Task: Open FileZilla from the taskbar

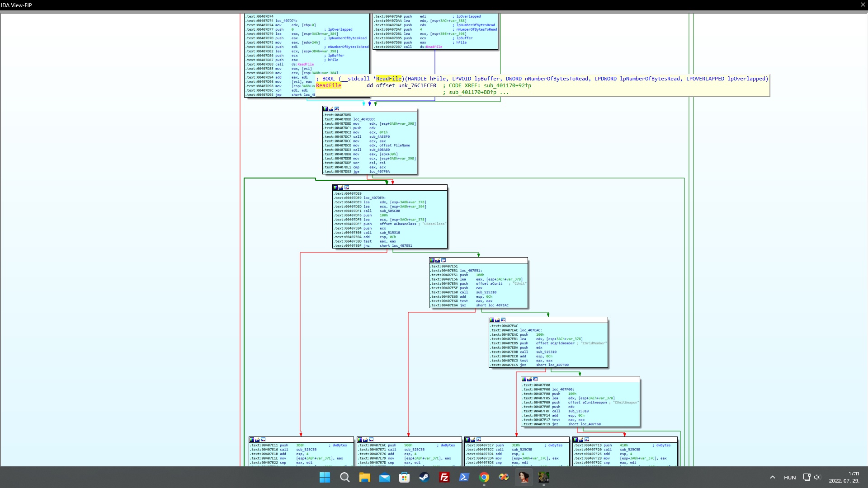Action: pos(444,477)
